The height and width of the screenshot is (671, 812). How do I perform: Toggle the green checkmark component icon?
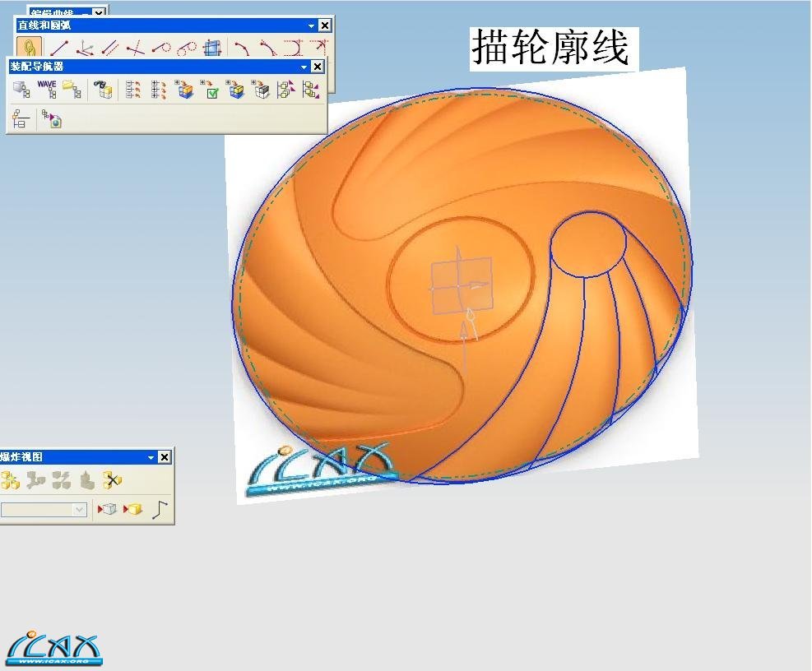tap(211, 90)
